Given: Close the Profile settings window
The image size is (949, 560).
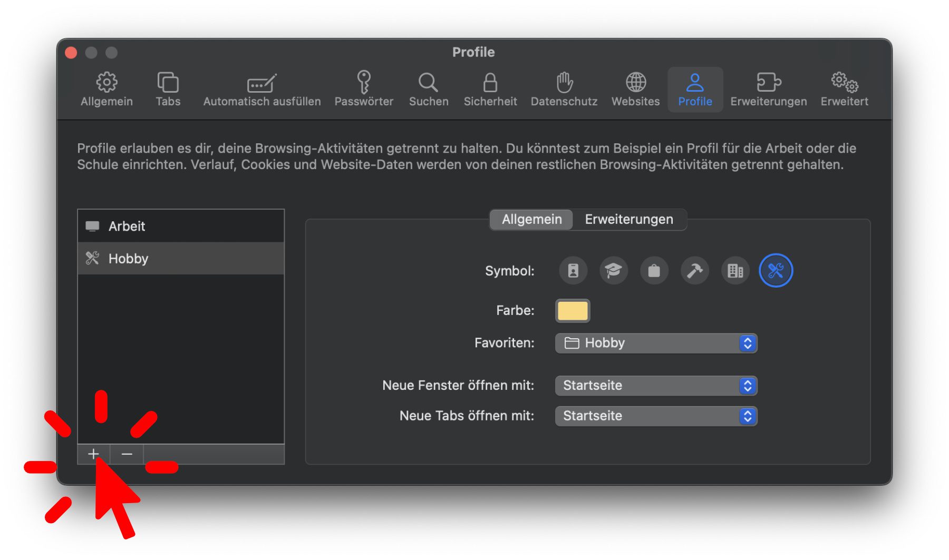Looking at the screenshot, I should 71,53.
